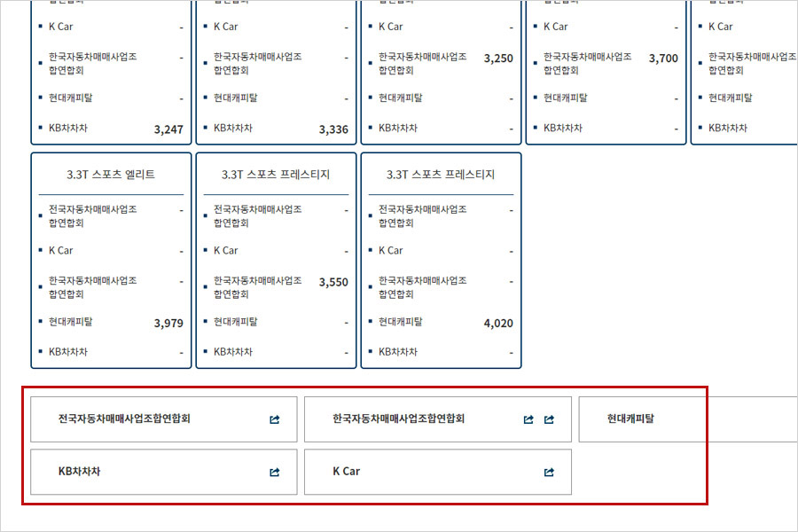Select 3.3T 스포츠 프레스티지 title of card listing 4,020
798x532 pixels.
pyautogui.click(x=441, y=175)
